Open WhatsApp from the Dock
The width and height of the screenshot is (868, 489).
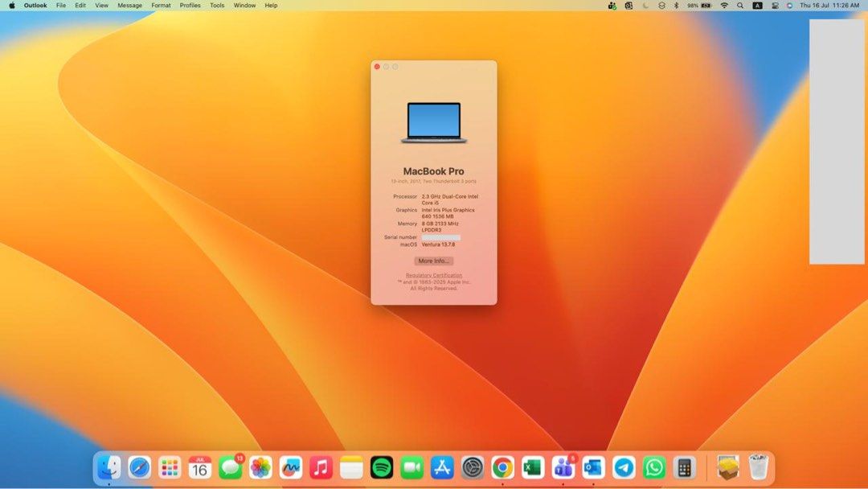(x=653, y=468)
